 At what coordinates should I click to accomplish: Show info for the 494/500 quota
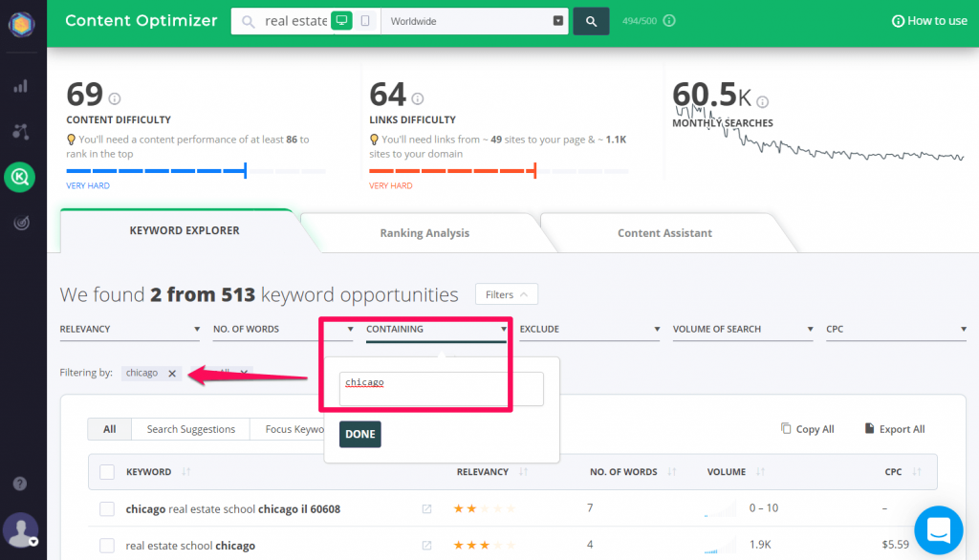click(669, 21)
